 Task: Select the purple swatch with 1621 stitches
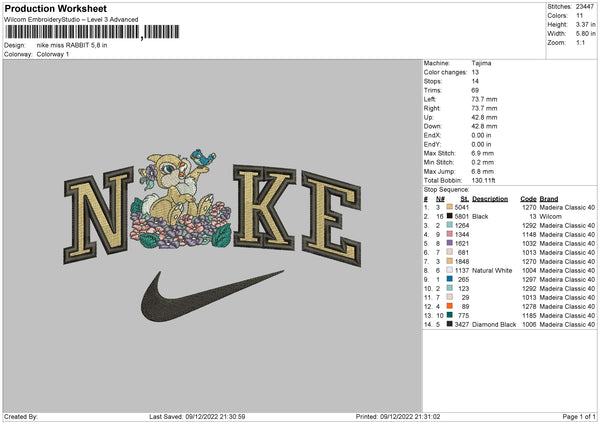click(450, 243)
